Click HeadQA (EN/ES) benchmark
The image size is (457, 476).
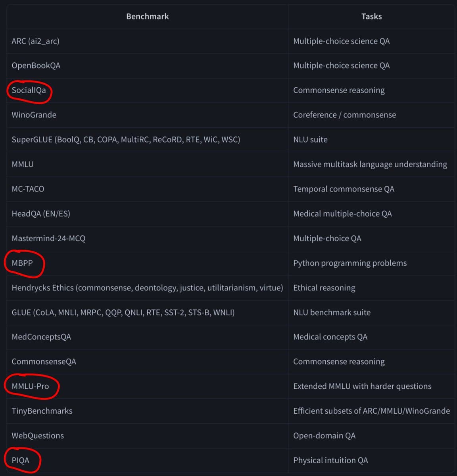pyautogui.click(x=41, y=213)
